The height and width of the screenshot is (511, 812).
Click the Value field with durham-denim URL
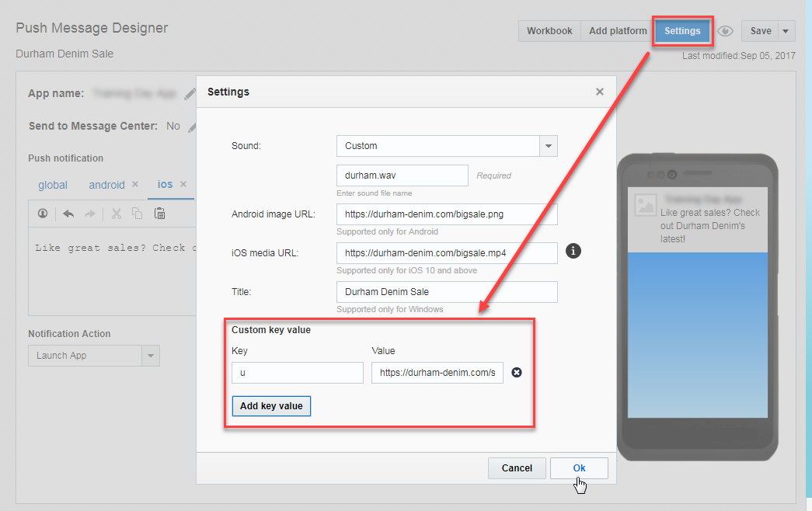click(437, 373)
